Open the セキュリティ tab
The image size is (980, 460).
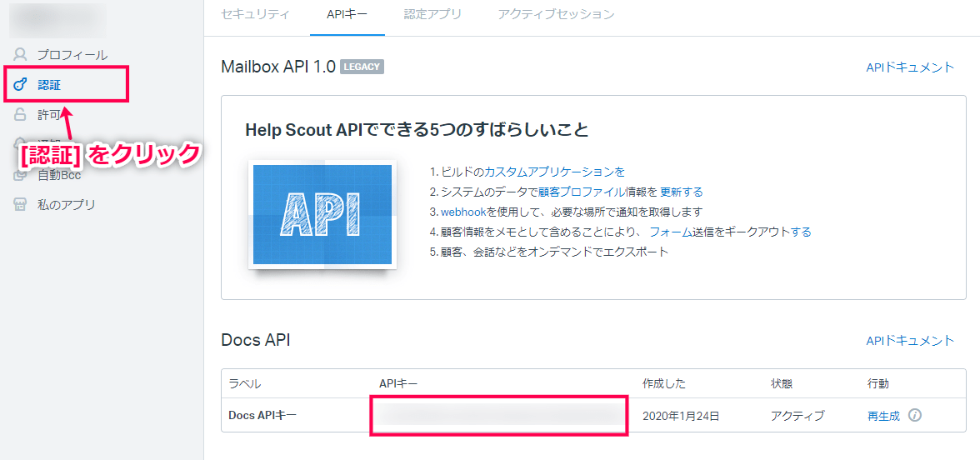[255, 14]
